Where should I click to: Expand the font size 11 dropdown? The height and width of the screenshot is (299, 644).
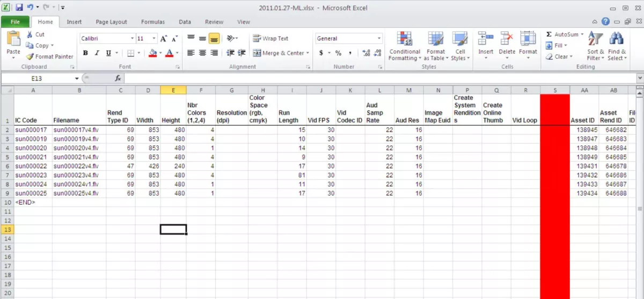click(x=154, y=39)
